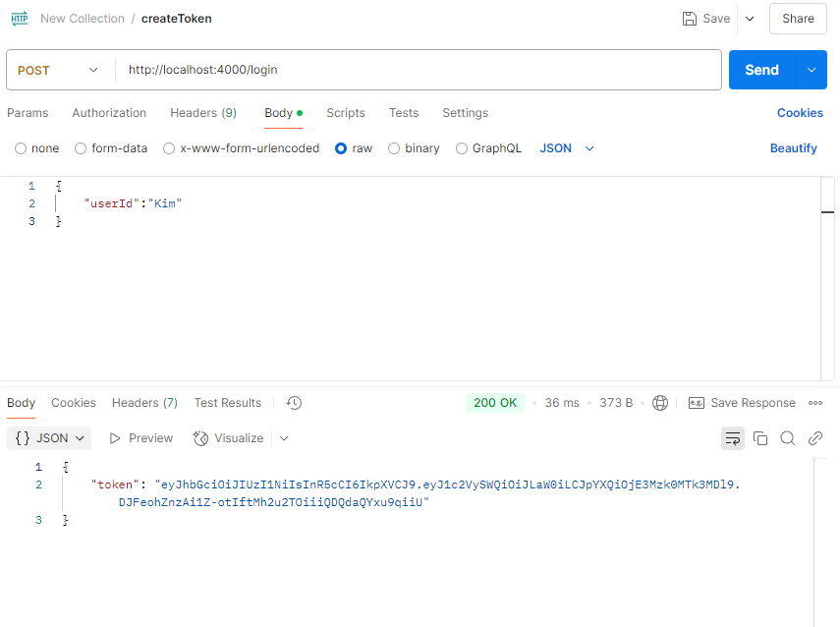Click the 373 B response size
This screenshot has width=840, height=627.
[x=616, y=403]
